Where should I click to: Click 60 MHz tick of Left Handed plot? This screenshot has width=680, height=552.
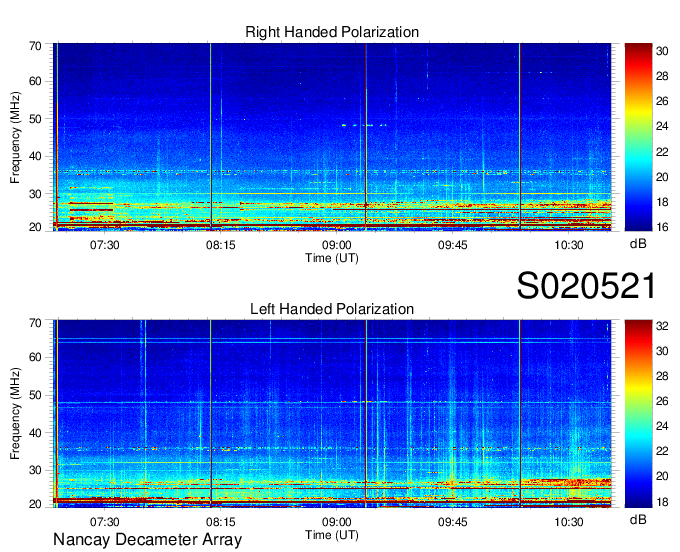pos(35,357)
